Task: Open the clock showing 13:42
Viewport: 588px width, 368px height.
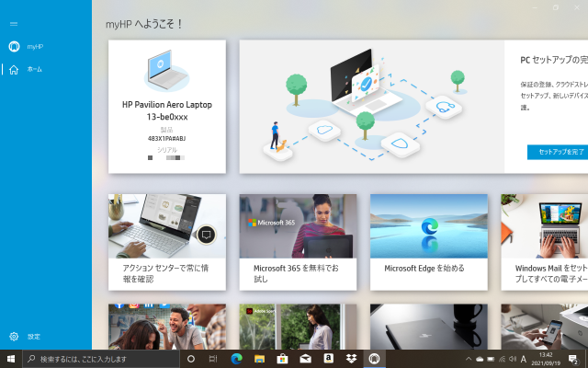Action: coord(546,359)
